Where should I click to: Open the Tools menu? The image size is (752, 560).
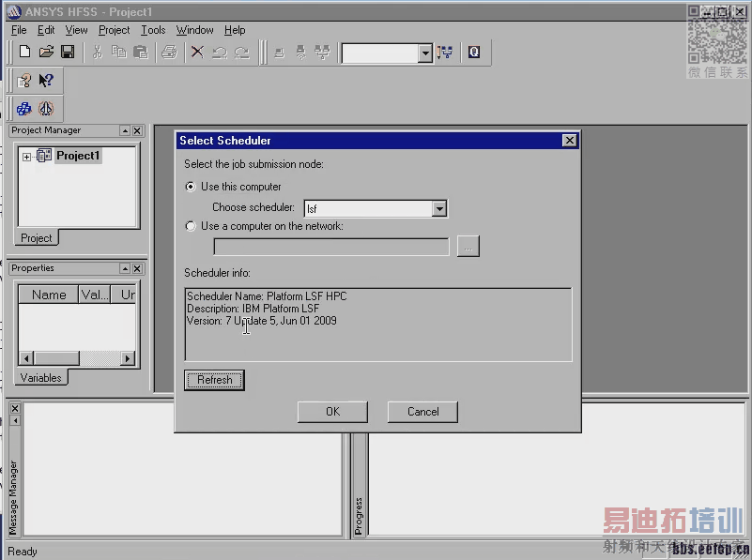[153, 30]
